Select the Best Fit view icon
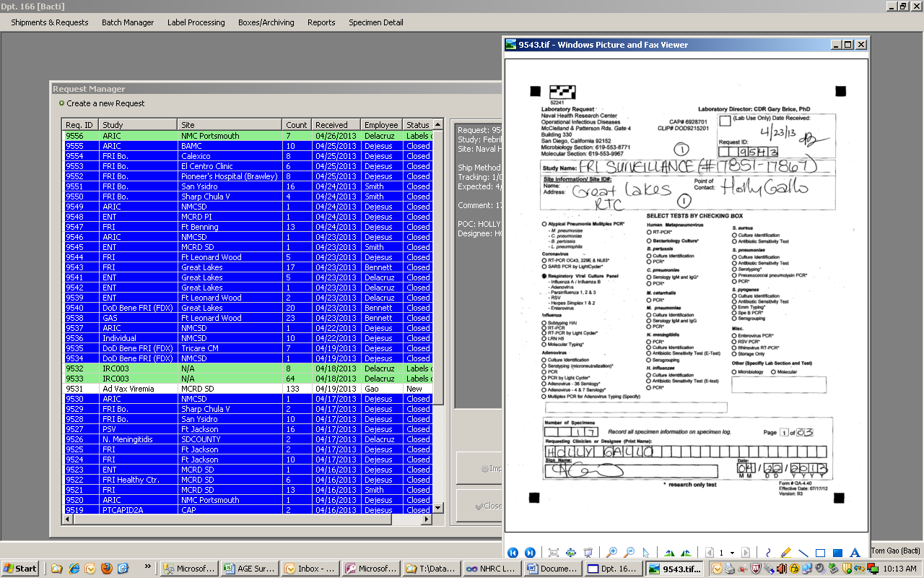Image resolution: width=924 pixels, height=578 pixels. click(x=554, y=552)
